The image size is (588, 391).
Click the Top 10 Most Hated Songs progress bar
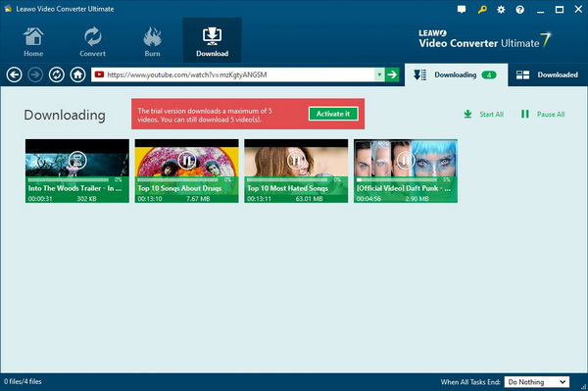(x=287, y=180)
